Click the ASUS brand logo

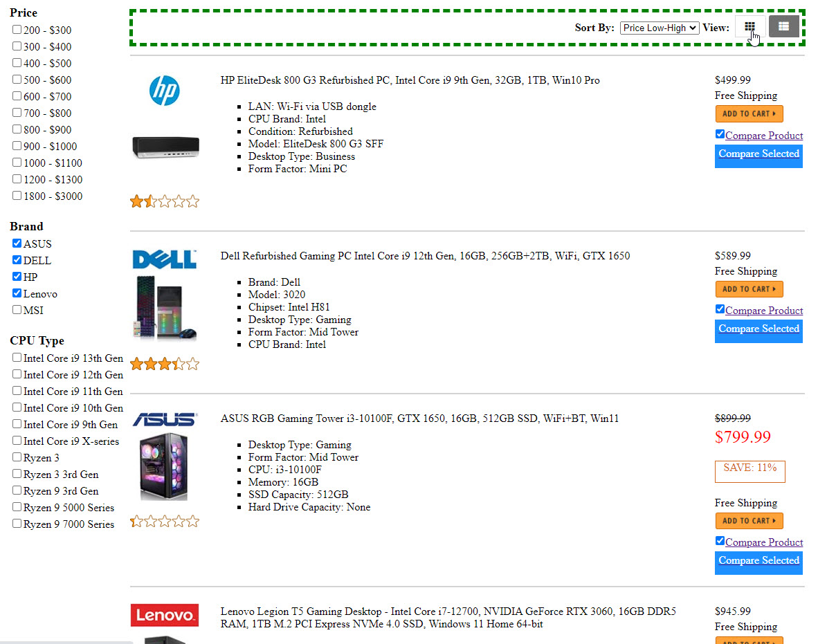tap(165, 419)
